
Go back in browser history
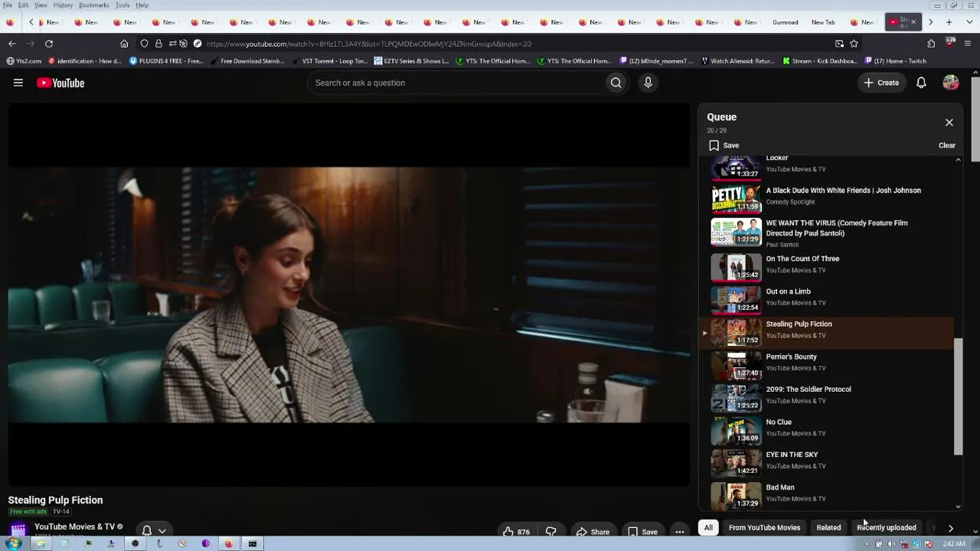12,44
